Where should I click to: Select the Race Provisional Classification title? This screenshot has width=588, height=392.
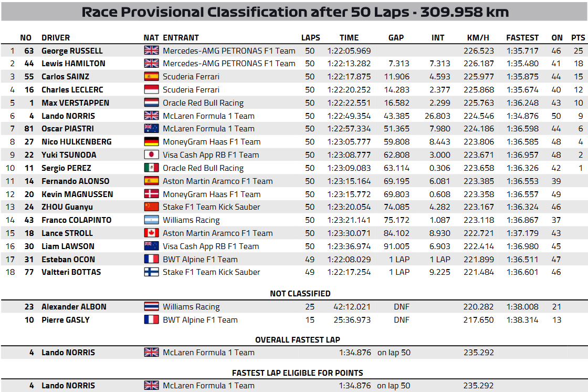point(295,12)
